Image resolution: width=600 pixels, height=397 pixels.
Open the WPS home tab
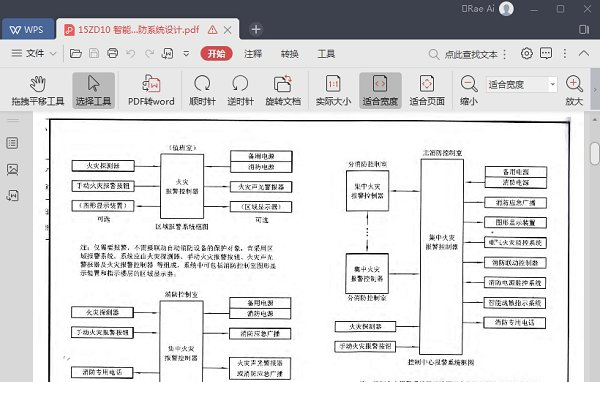pyautogui.click(x=27, y=29)
